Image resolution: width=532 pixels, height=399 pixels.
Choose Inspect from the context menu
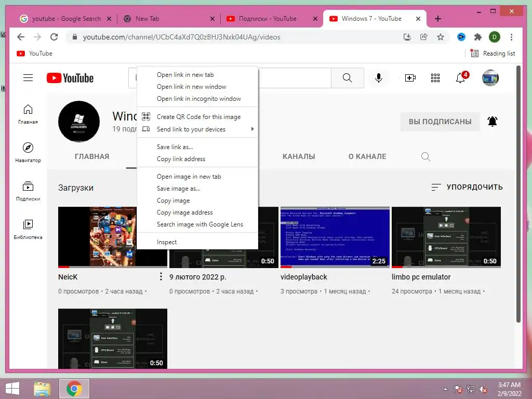tap(197, 242)
